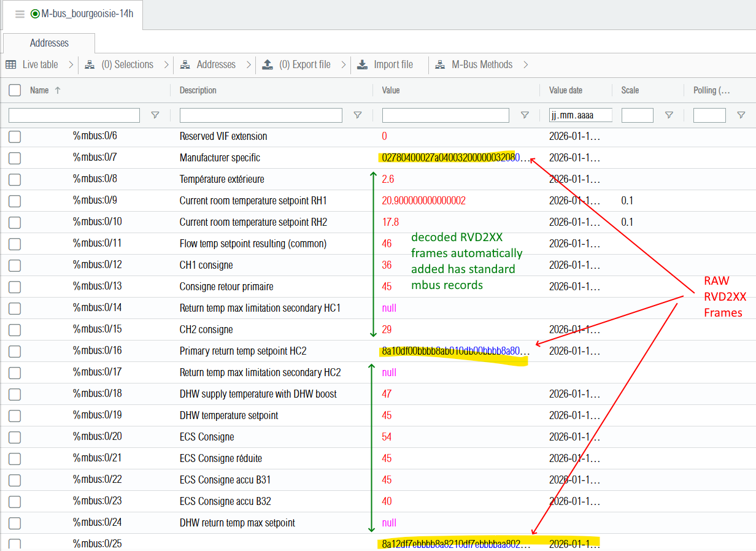Expand the chevron after Export file
This screenshot has height=551, width=756.
[x=343, y=64]
